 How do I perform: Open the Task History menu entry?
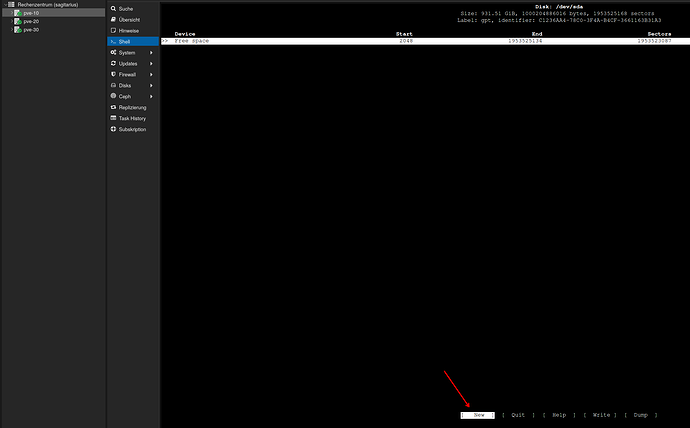[x=133, y=118]
